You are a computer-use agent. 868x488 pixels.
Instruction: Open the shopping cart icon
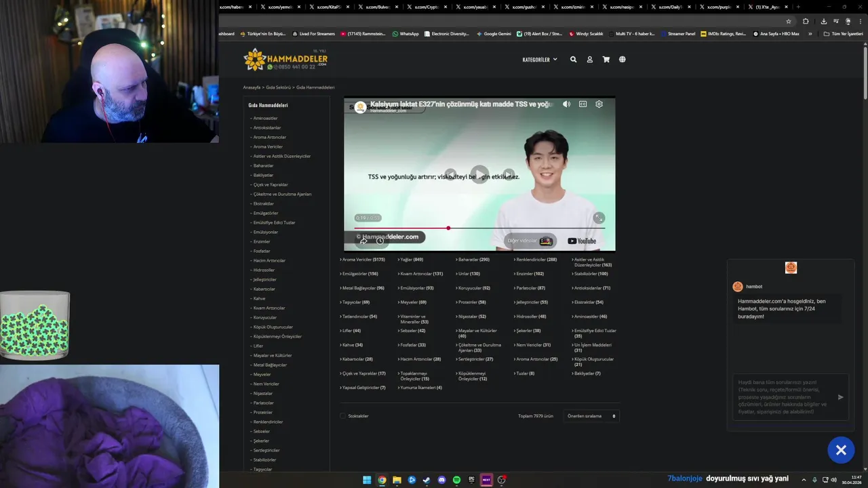(x=606, y=60)
